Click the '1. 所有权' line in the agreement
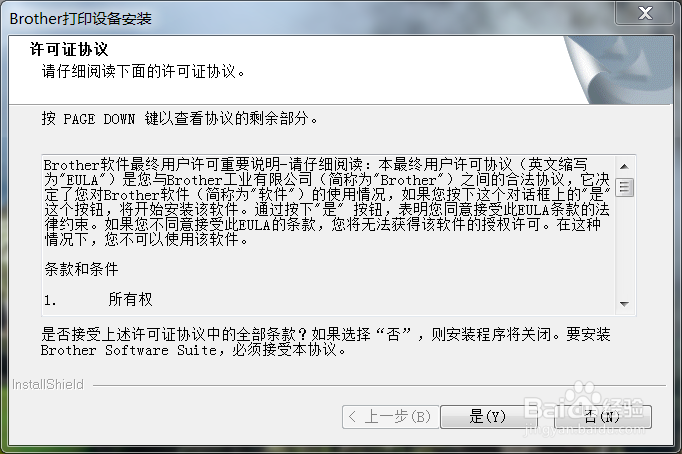Viewport: 682px width, 454px height. tap(98, 299)
